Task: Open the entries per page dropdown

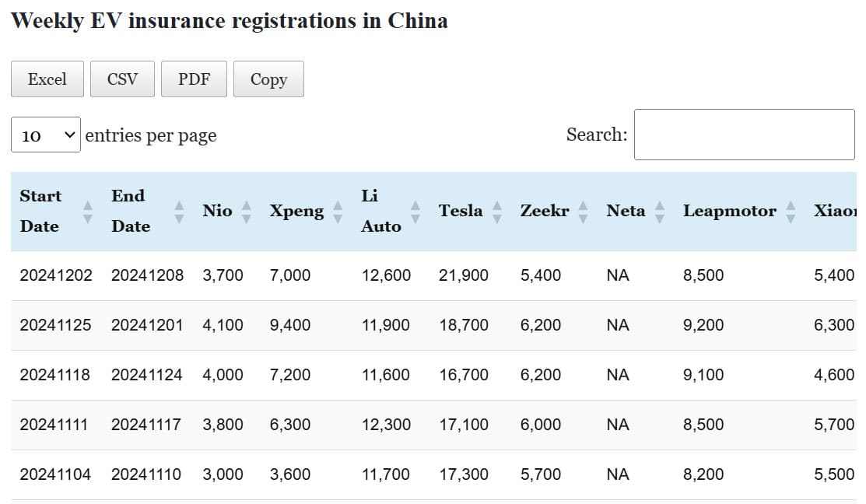Action: tap(46, 135)
